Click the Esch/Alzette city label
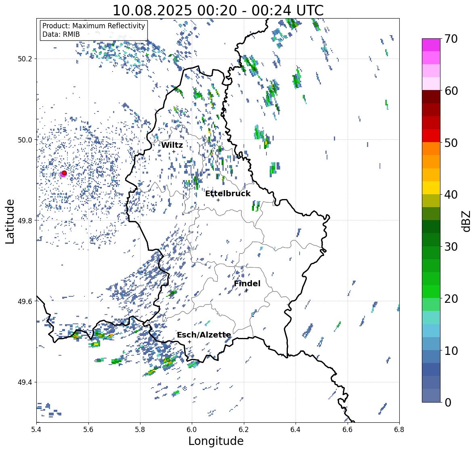The image size is (476, 451). [x=204, y=335]
